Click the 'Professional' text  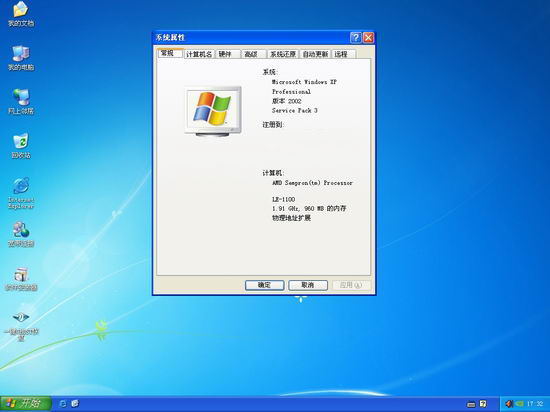click(291, 92)
